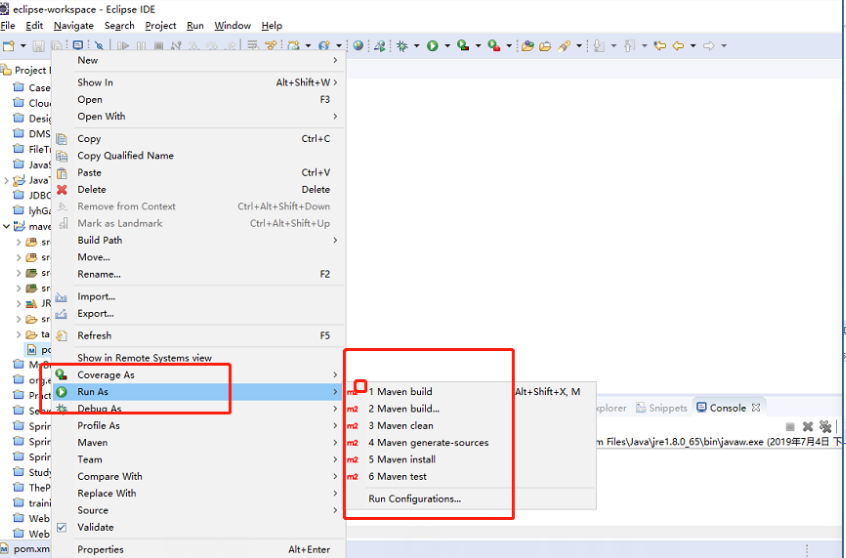This screenshot has height=558, width=846.
Task: Click the Save toolbar icon
Action: pyautogui.click(x=38, y=46)
